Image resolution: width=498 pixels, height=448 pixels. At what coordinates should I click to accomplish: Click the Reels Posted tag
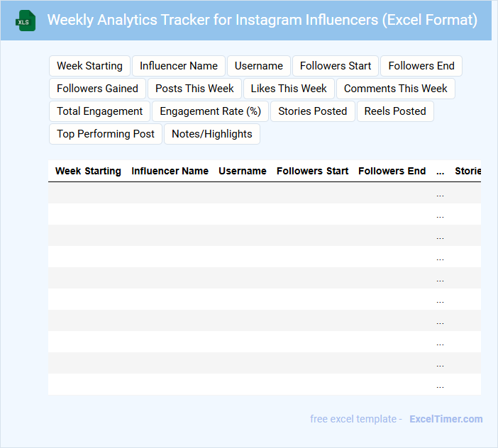point(395,111)
